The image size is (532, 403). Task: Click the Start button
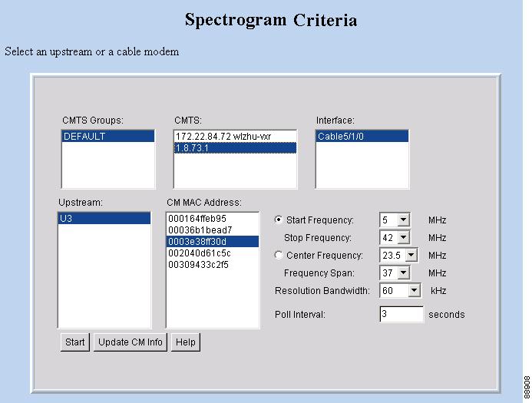[75, 342]
